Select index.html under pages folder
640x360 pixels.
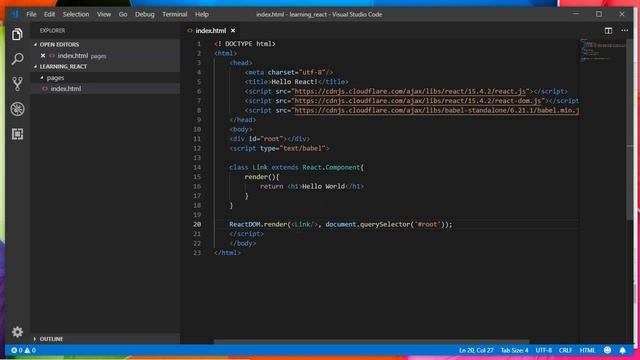pyautogui.click(x=105, y=89)
